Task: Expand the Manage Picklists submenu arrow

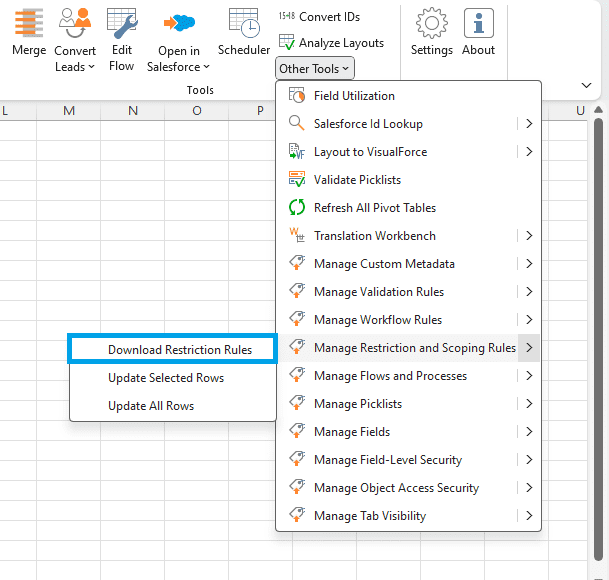Action: click(528, 404)
